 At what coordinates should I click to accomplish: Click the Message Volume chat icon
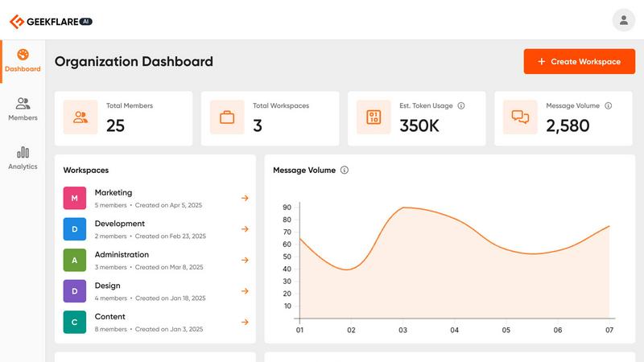coord(520,117)
